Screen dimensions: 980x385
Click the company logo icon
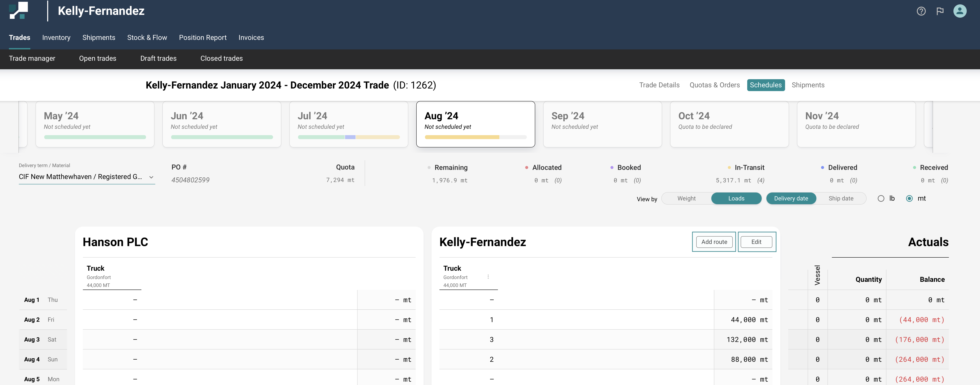click(19, 11)
